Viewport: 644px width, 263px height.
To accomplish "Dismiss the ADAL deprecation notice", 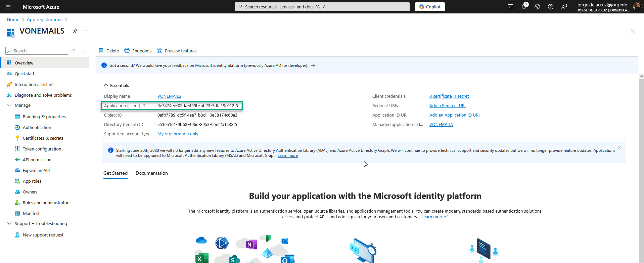I will (620, 147).
